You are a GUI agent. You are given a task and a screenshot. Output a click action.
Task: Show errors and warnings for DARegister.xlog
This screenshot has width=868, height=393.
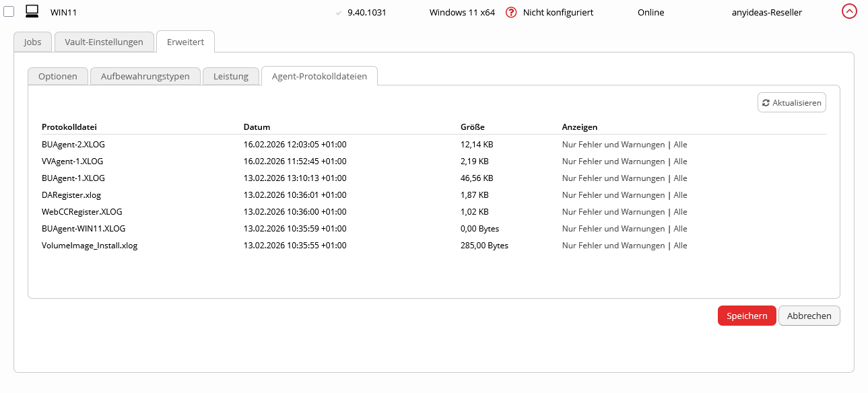point(613,195)
